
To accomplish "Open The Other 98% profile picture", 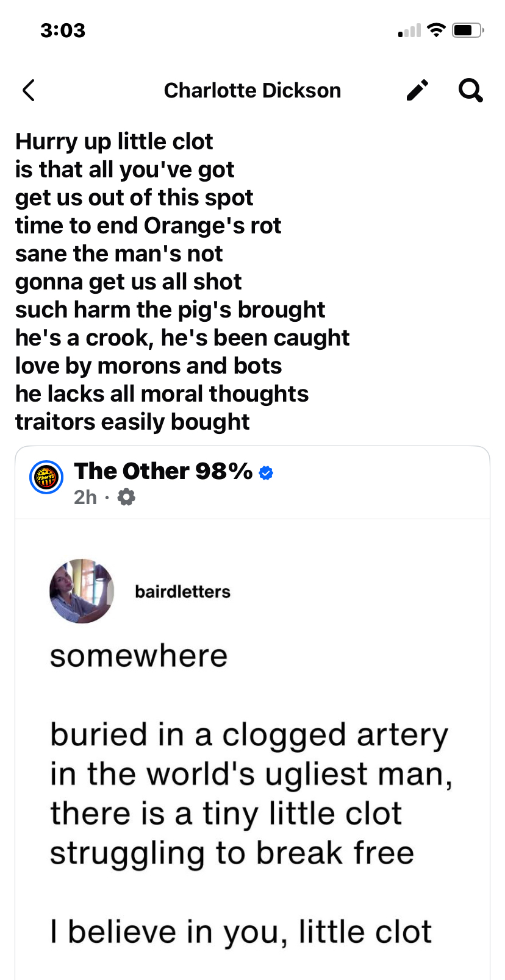I will point(46,477).
